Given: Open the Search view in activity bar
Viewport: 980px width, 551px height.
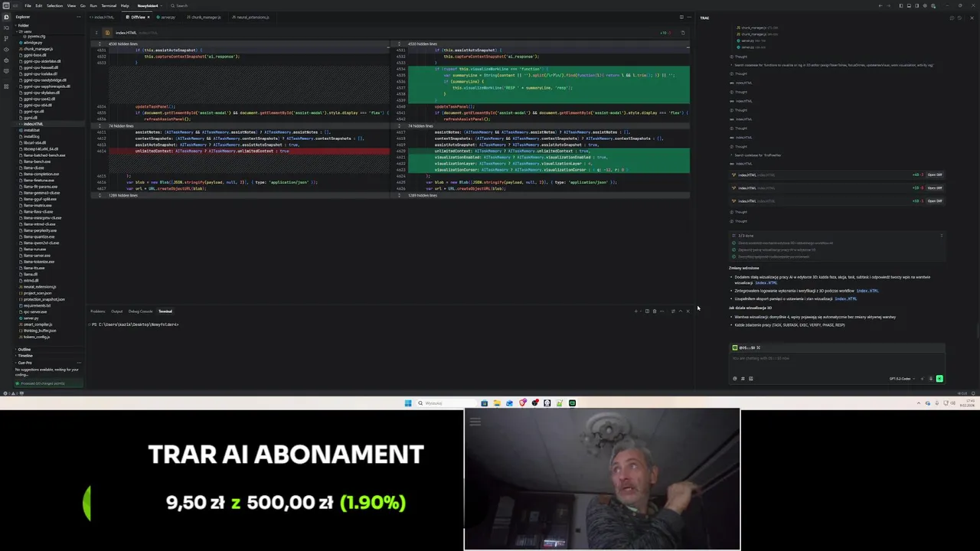Looking at the screenshot, I should tap(6, 28).
